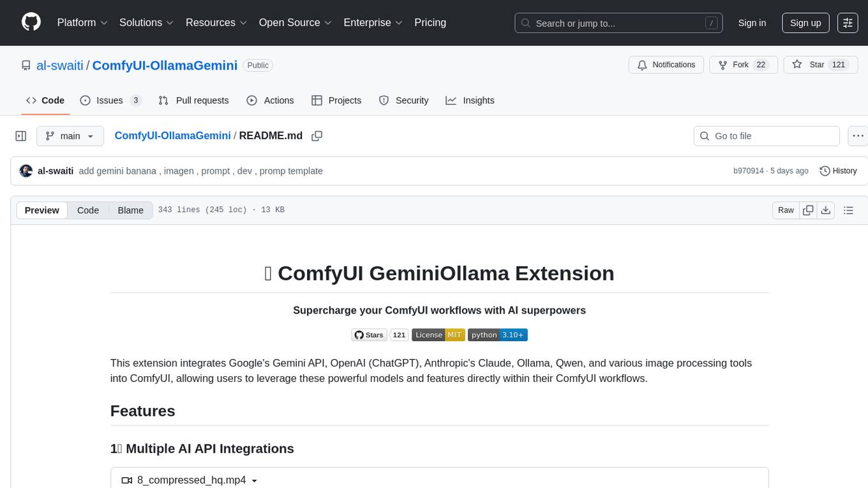Click the Sign in link
This screenshot has width=868, height=488.
coord(752,22)
